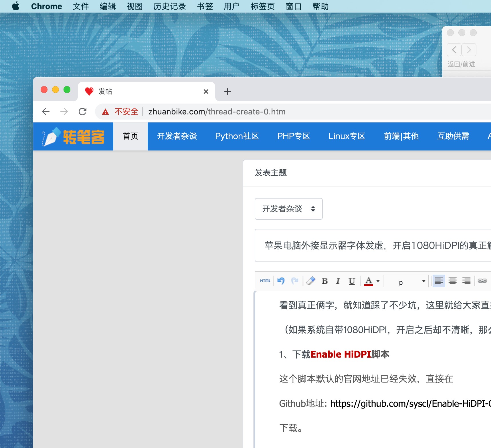Toggle underline text formatting
Viewport: 491px width, 448px height.
click(x=352, y=281)
